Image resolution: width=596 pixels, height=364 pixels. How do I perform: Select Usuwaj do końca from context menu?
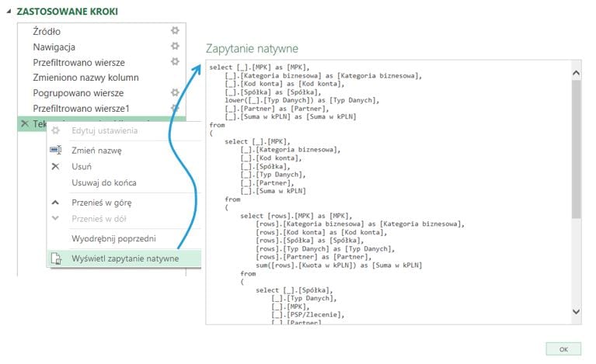(104, 182)
